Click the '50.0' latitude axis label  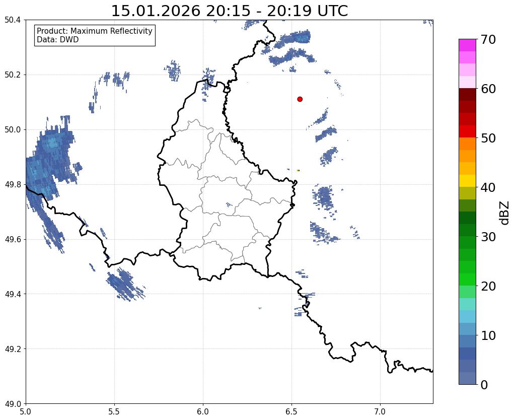(x=13, y=130)
